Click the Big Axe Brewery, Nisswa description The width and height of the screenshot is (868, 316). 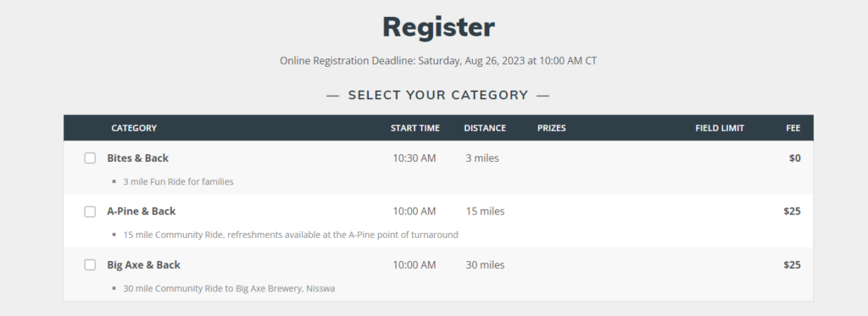(x=229, y=288)
